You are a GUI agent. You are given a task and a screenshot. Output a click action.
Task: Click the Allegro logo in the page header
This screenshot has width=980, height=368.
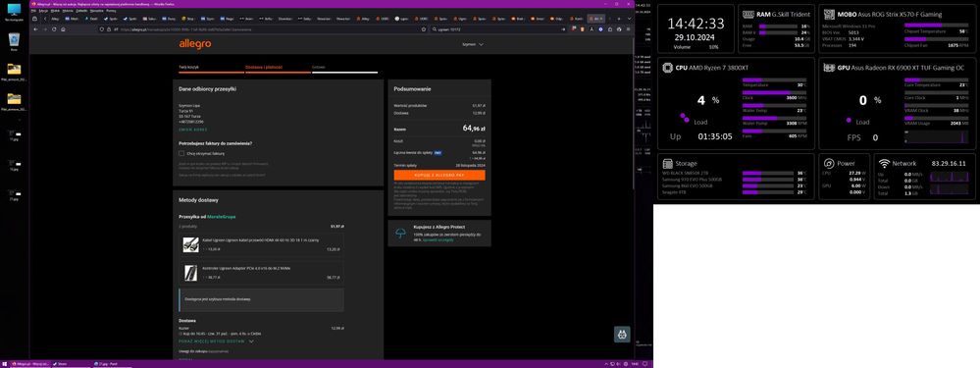195,44
